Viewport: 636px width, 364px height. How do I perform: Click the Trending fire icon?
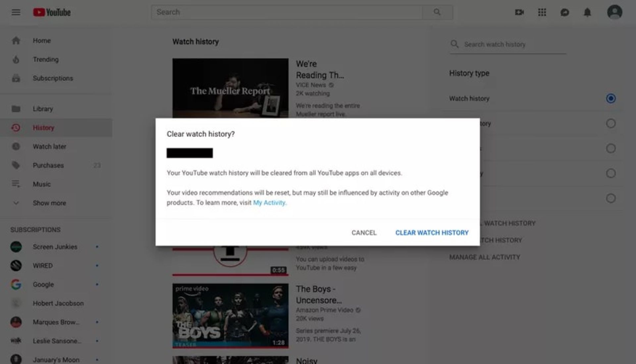coord(16,59)
